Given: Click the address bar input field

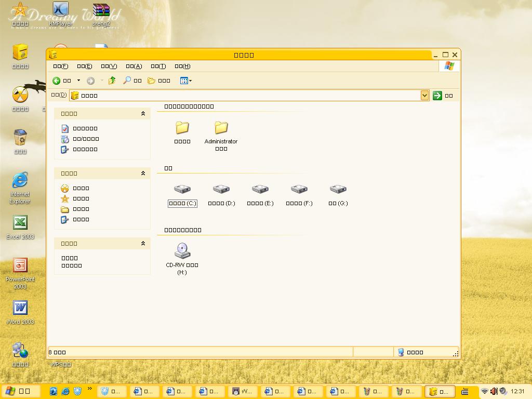Looking at the screenshot, I should [249, 95].
